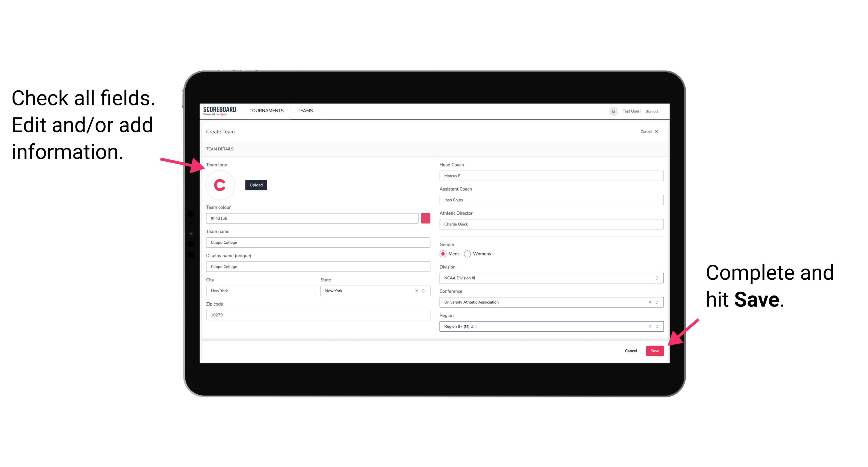Click the Cancel button to discard changes
868x467 pixels.
[x=631, y=350]
